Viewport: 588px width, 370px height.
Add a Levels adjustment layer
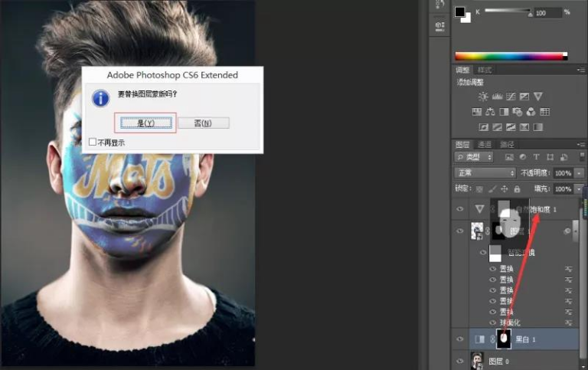[497, 97]
